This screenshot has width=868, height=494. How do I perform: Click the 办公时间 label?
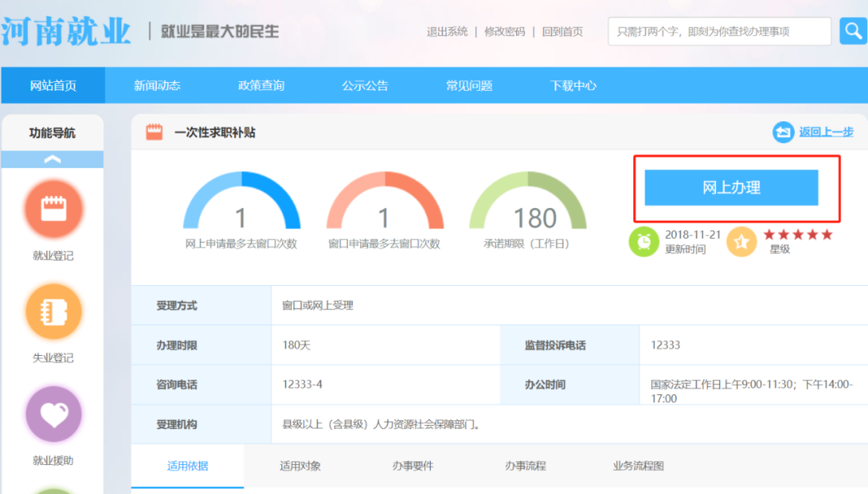[x=545, y=385]
